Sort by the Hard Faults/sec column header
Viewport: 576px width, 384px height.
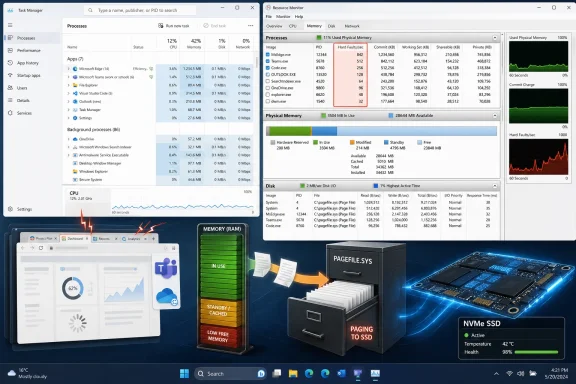pyautogui.click(x=350, y=47)
